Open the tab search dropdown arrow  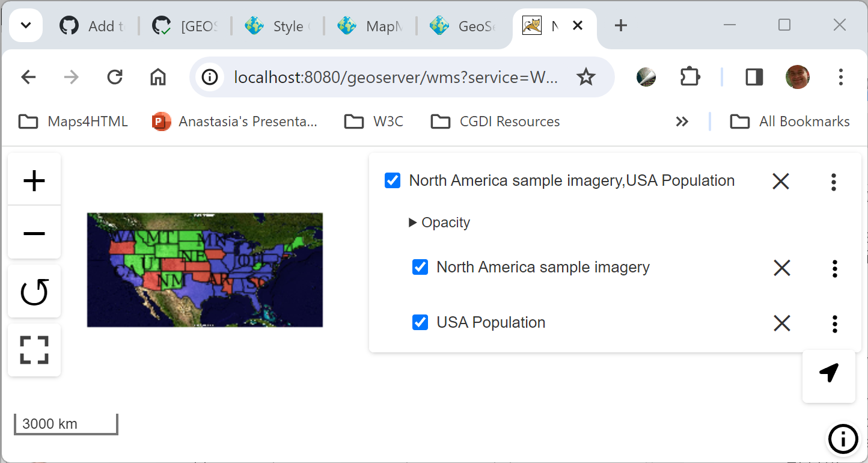coord(26,25)
